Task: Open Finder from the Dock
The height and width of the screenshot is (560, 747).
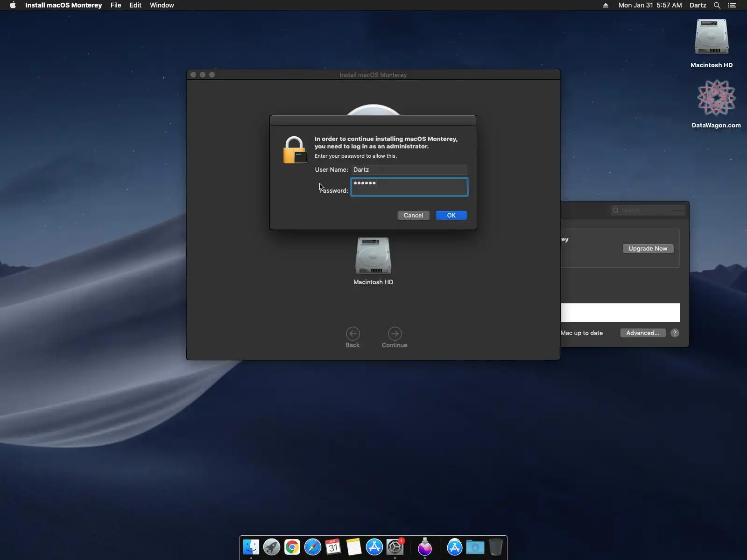Action: 251,547
